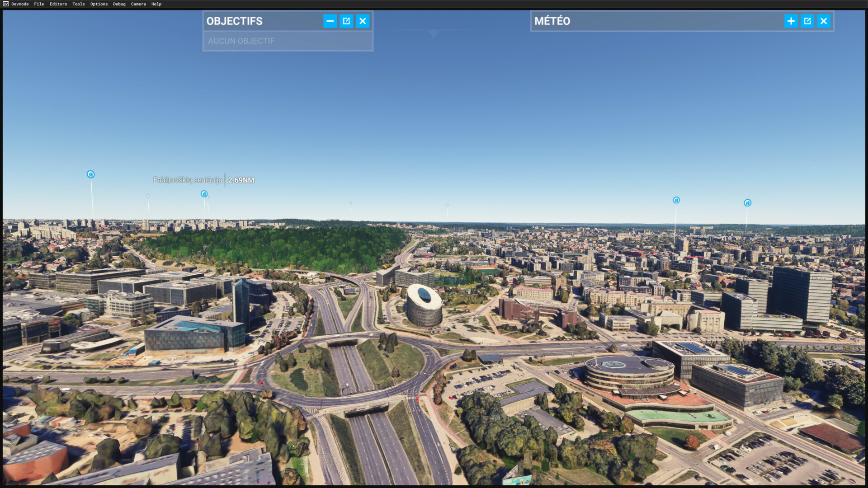Pop out the Météo panel to new window

pos(807,21)
